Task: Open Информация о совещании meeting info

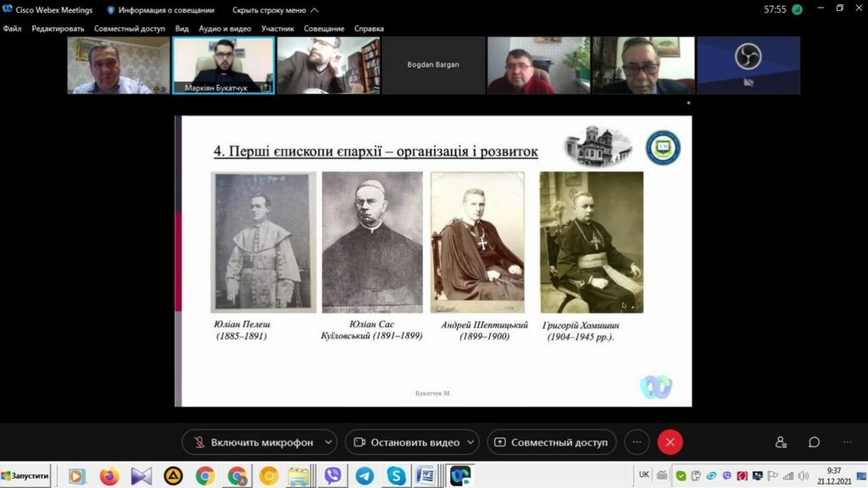Action: pyautogui.click(x=160, y=10)
